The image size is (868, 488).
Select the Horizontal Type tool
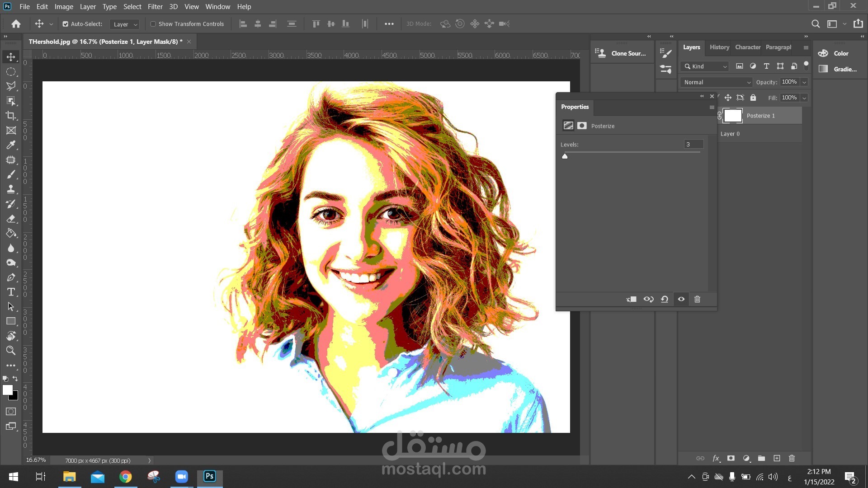pos(11,292)
